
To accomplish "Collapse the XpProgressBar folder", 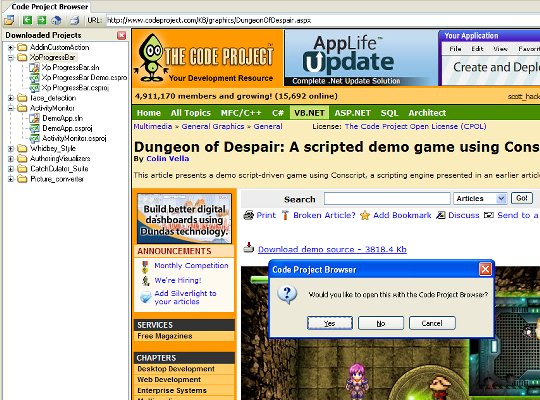I will point(11,58).
